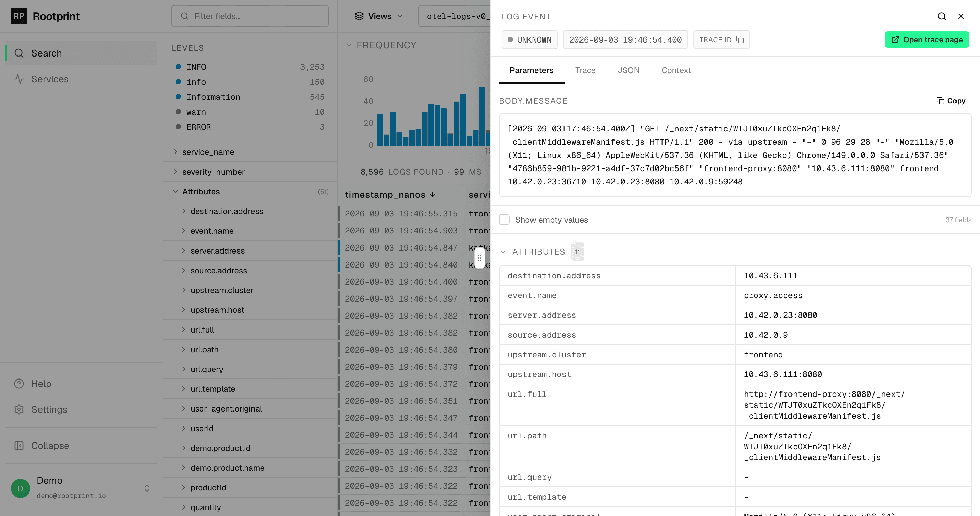
Task: Switch to the Trace tab
Action: pos(586,70)
